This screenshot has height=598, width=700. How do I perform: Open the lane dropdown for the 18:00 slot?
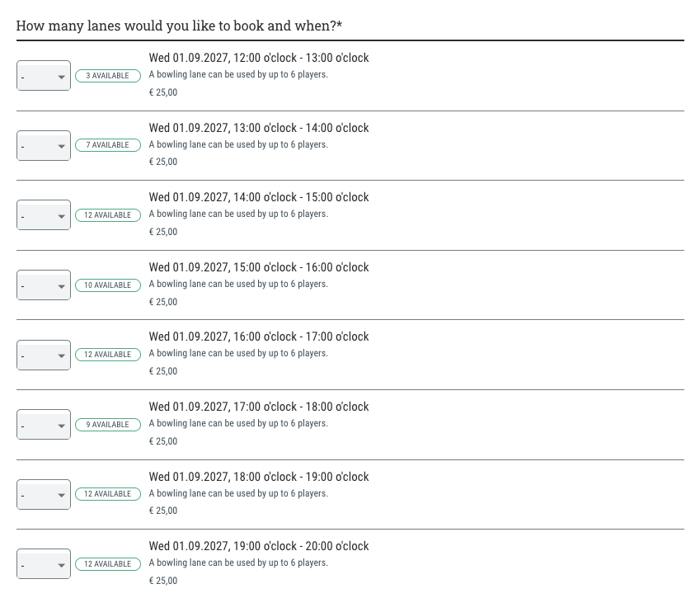[43, 494]
